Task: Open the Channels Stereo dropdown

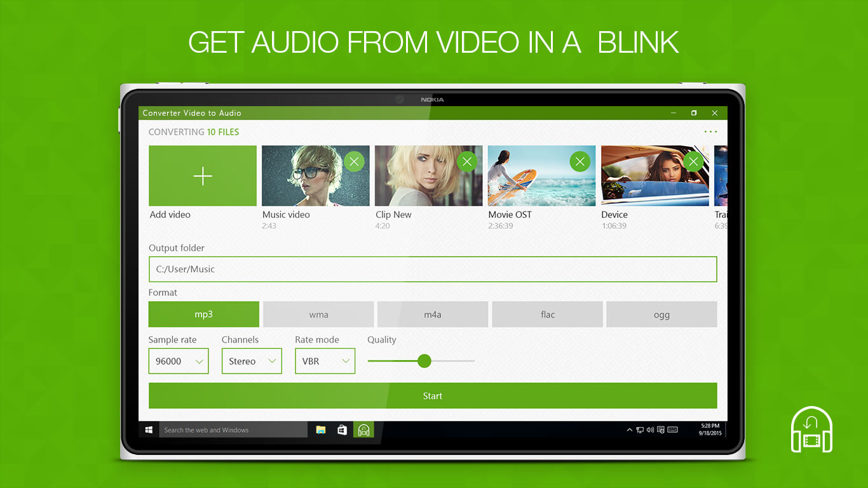Action: point(252,361)
